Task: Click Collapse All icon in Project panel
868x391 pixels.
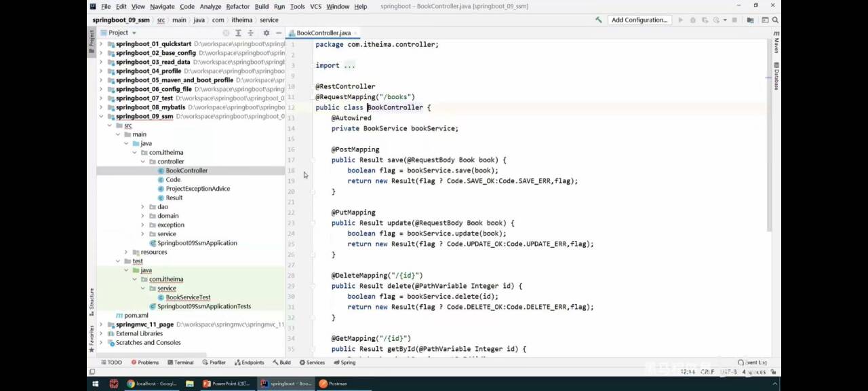Action: [251, 33]
